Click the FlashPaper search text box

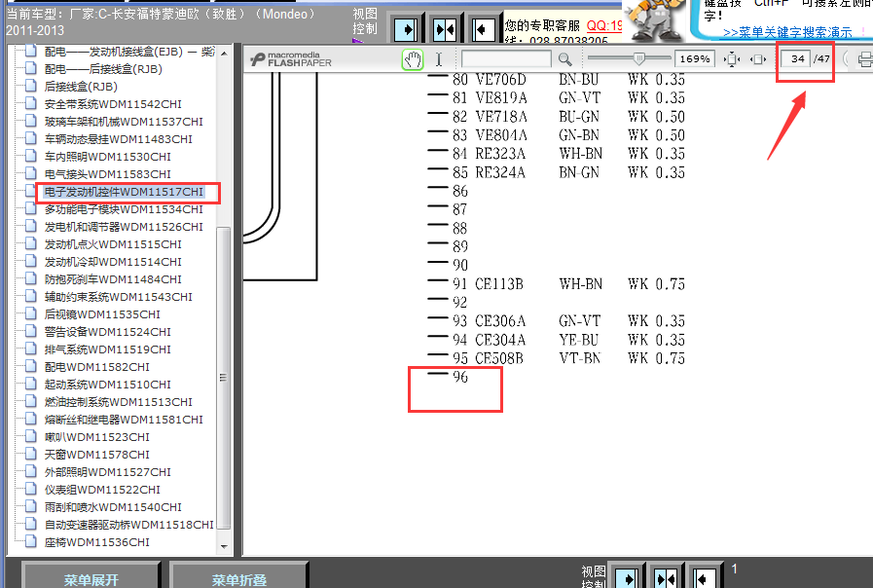[x=505, y=59]
